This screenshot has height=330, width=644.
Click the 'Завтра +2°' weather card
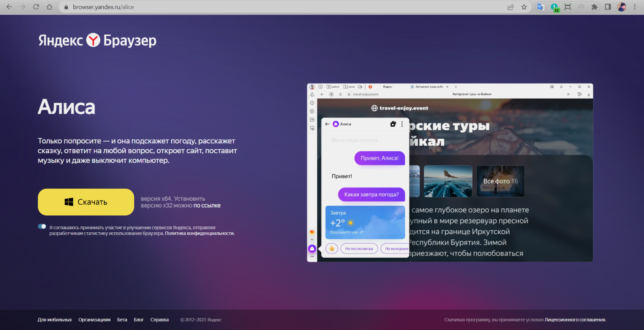click(x=365, y=222)
